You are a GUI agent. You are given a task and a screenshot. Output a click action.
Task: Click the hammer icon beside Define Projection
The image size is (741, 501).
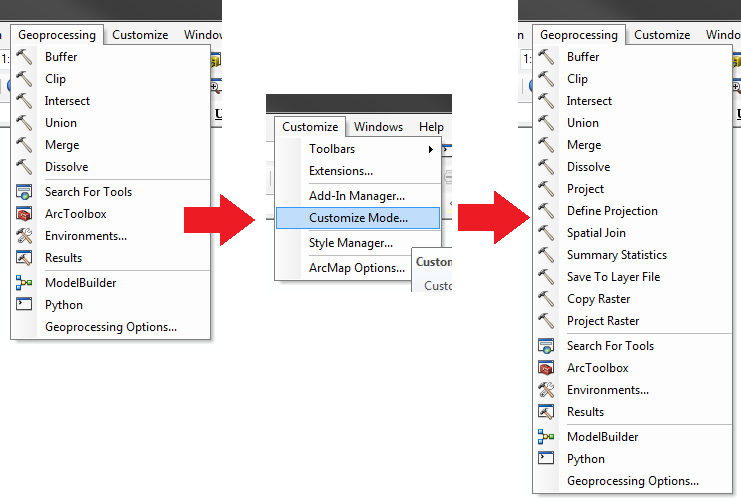point(546,211)
